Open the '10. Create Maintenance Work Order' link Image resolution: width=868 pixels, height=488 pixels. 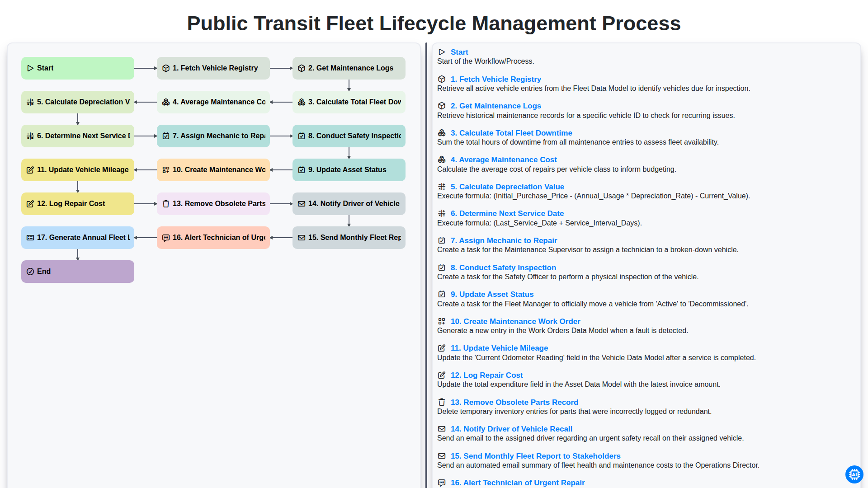click(x=515, y=321)
